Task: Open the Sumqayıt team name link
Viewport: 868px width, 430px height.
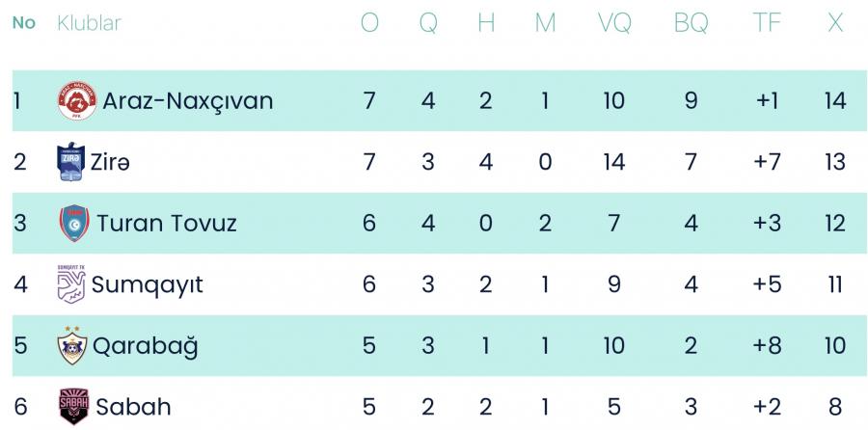Action: click(x=147, y=284)
